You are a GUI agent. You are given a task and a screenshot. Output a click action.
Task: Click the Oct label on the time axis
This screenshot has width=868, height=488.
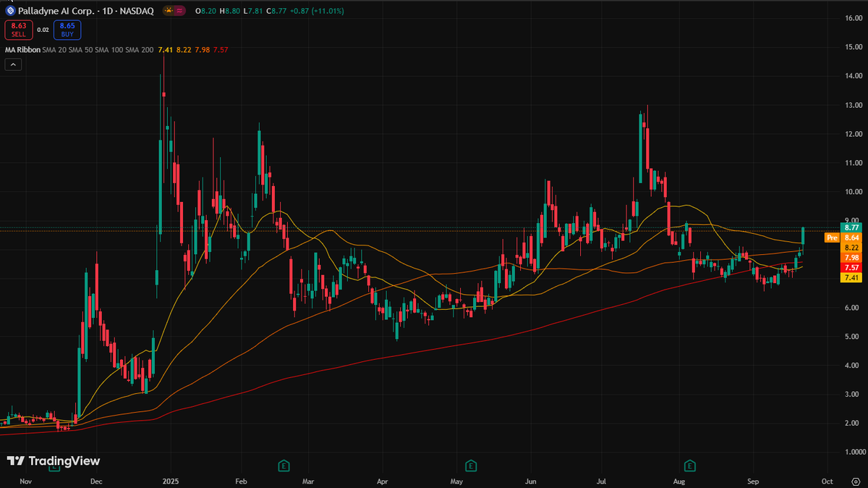tap(827, 481)
